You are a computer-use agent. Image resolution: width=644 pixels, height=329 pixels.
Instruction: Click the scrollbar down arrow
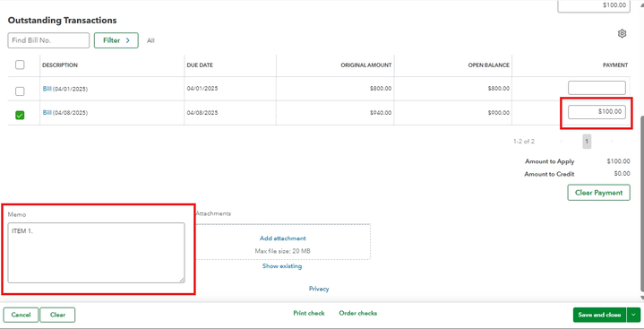641,298
